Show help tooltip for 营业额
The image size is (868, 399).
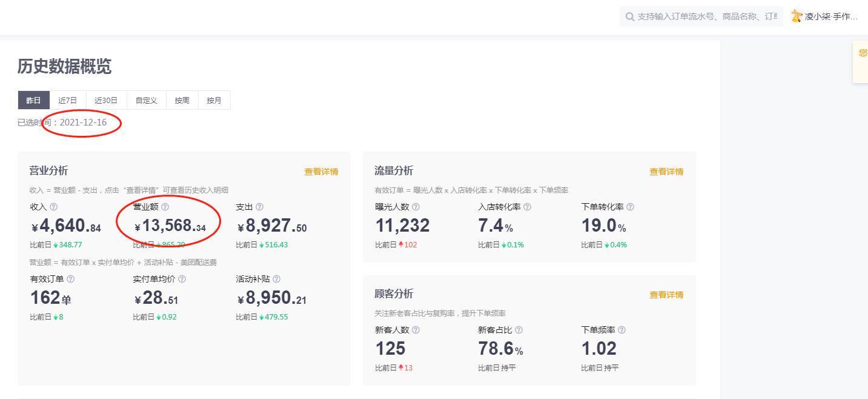click(x=165, y=207)
